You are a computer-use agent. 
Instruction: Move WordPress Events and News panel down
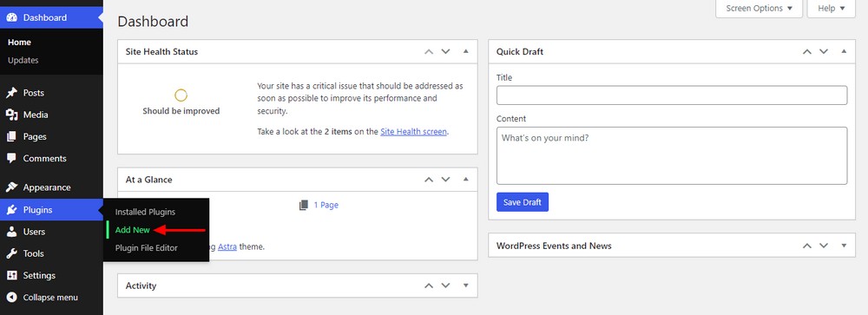[x=824, y=246]
